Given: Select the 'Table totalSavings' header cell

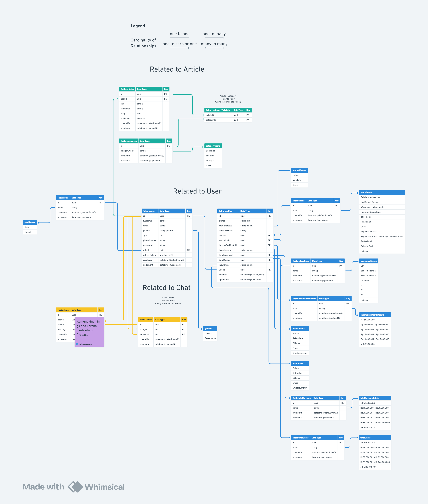Looking at the screenshot, I should coord(301,398).
